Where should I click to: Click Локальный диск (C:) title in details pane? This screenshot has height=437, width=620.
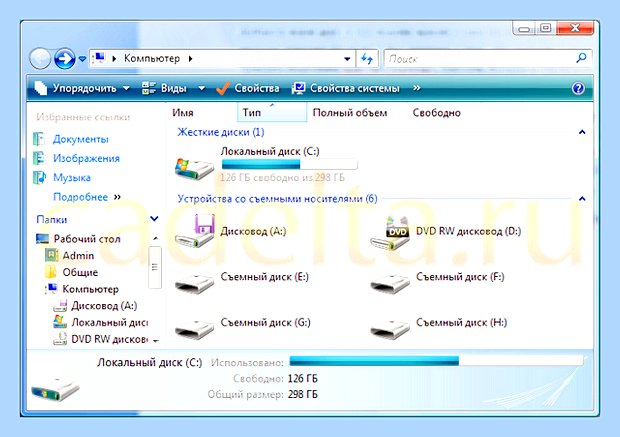click(x=149, y=363)
